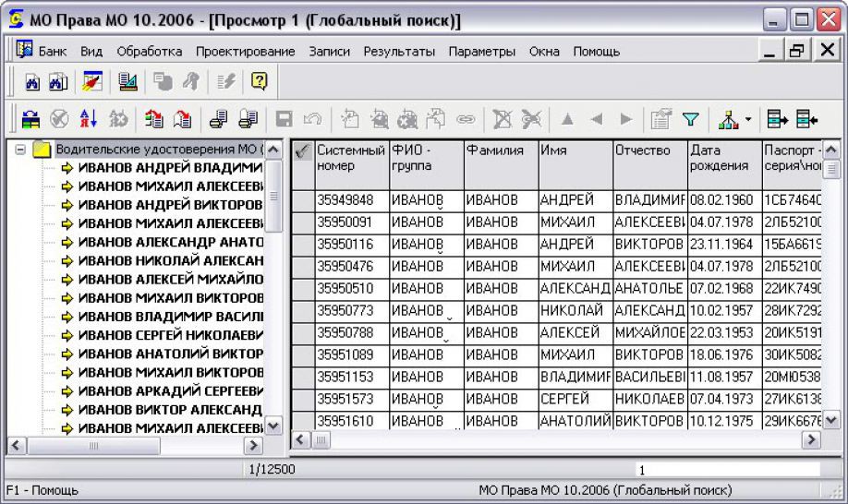
Task: Open the Банк menu
Action: 53,52
